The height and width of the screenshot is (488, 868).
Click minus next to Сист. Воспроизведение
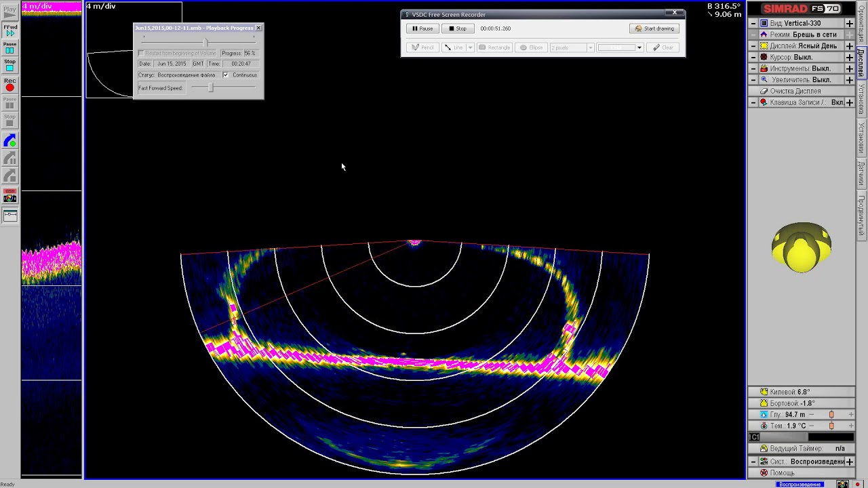coord(753,462)
